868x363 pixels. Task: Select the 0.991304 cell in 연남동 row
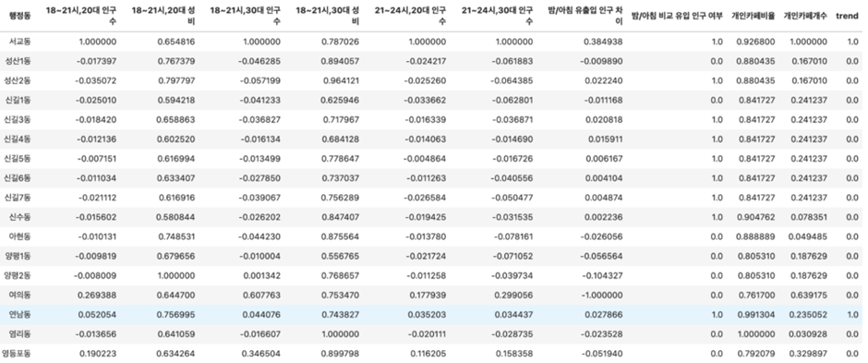point(755,314)
